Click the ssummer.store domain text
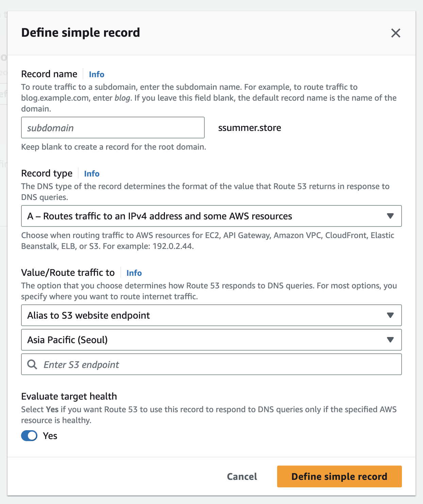Screen dimensions: 423x504 pyautogui.click(x=250, y=128)
